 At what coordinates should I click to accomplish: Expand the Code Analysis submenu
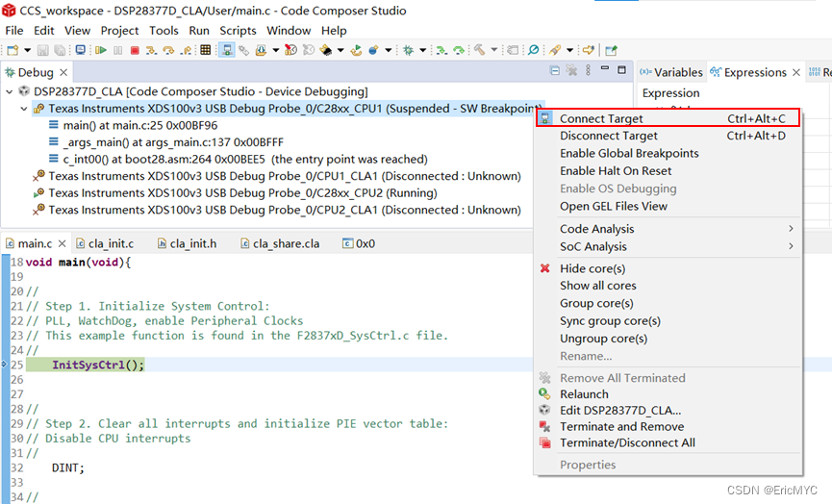[x=668, y=229]
